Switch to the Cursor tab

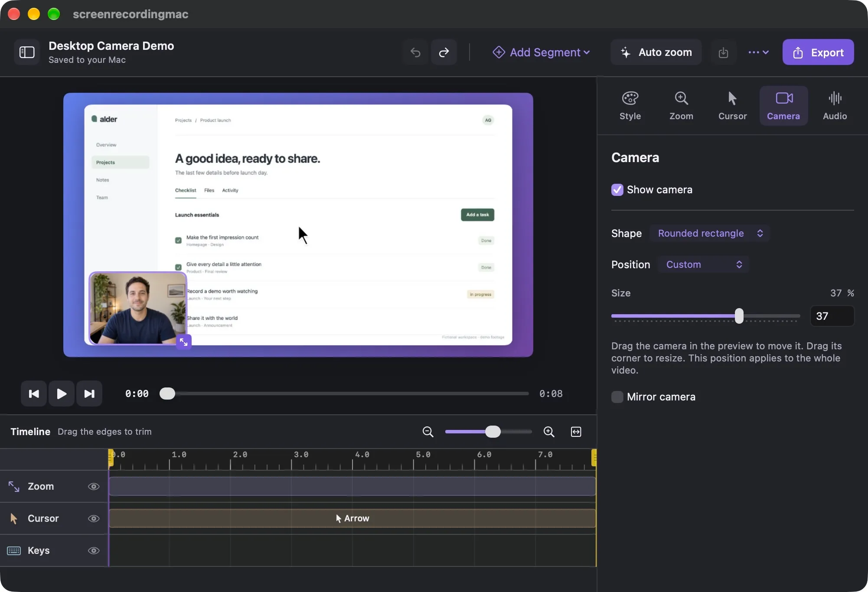tap(732, 106)
